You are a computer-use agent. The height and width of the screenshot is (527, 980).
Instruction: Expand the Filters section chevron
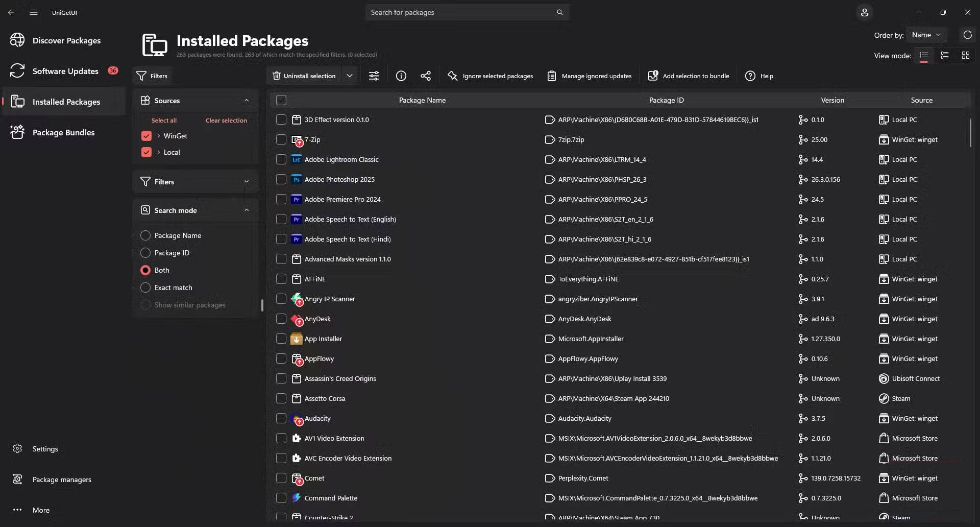pyautogui.click(x=247, y=182)
